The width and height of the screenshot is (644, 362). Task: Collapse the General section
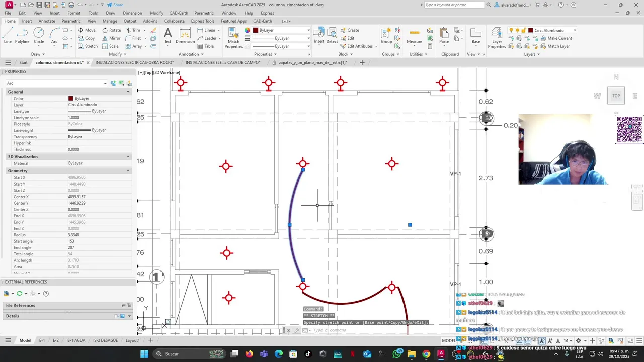(128, 92)
